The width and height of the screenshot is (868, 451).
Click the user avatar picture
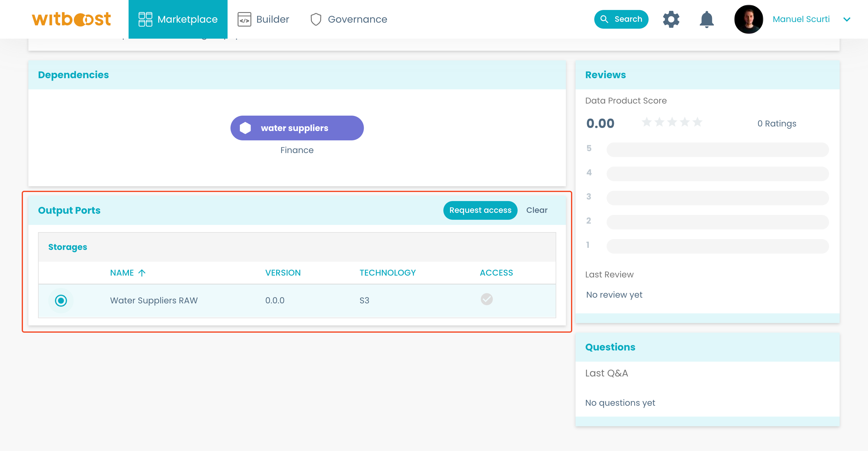(748, 19)
